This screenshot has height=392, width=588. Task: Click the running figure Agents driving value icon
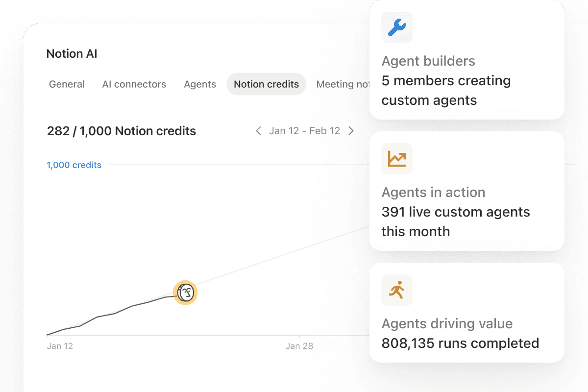(x=396, y=290)
